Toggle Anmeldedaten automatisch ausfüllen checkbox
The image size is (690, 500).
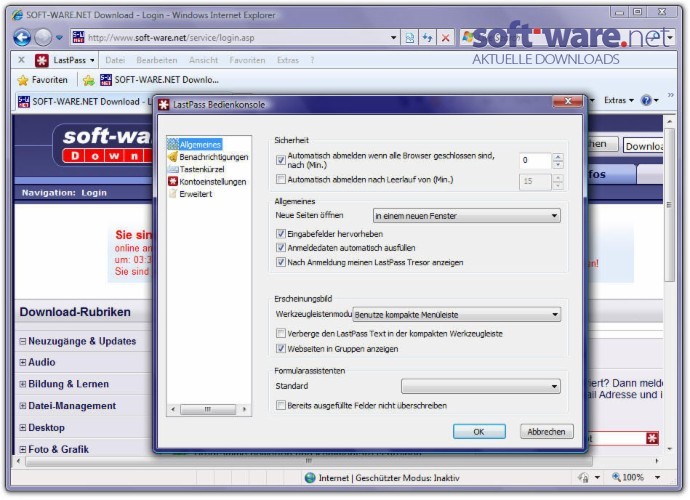(280, 248)
